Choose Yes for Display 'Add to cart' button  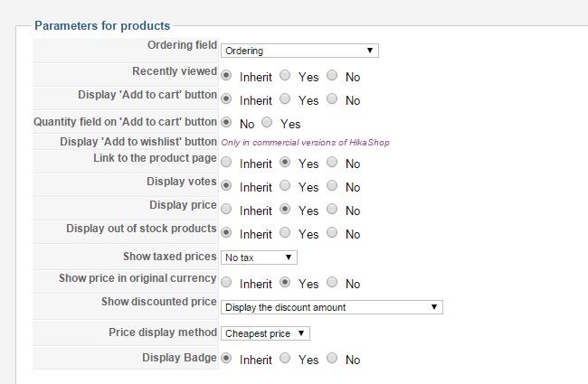[285, 99]
